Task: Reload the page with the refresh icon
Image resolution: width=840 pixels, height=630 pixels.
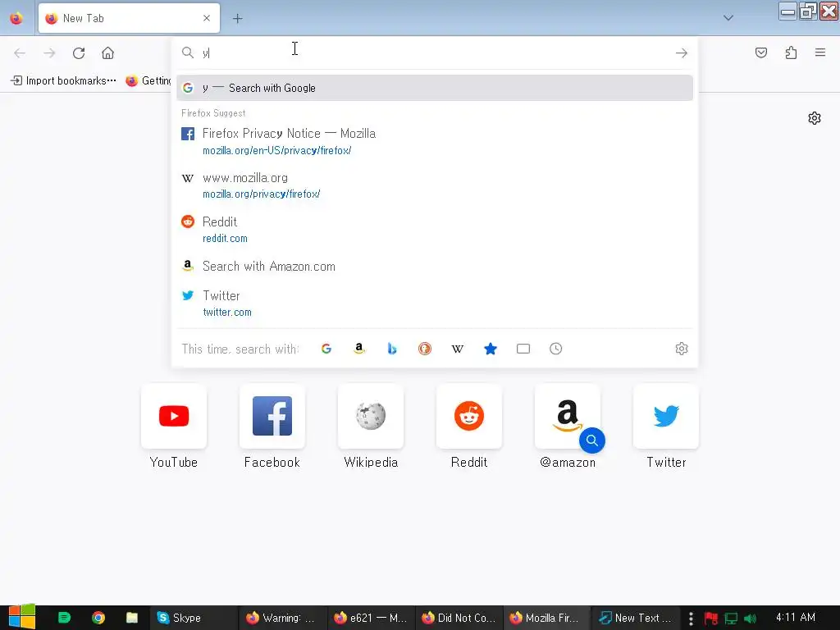Action: pyautogui.click(x=79, y=53)
